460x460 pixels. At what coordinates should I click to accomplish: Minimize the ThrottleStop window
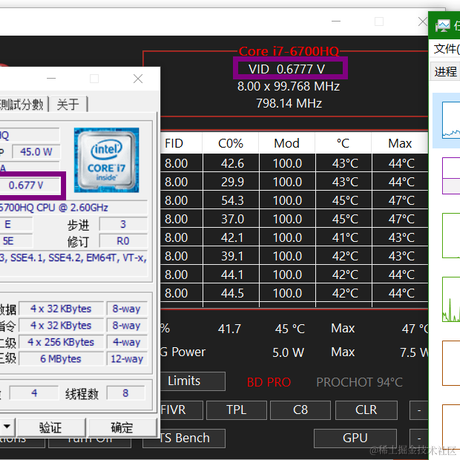pos(336,22)
